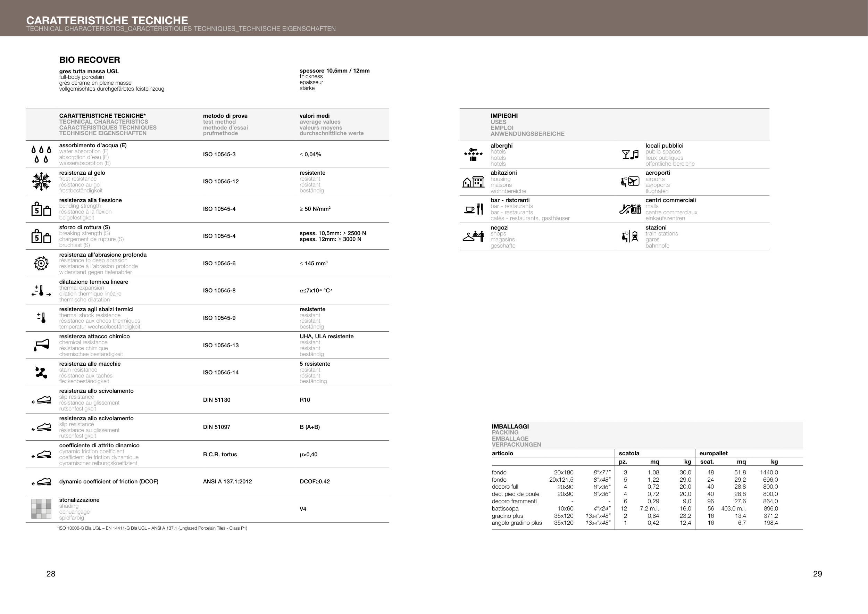Screen dimensions: 868x614
Task: Click the housing buildings icon
Action: click(x=473, y=182)
